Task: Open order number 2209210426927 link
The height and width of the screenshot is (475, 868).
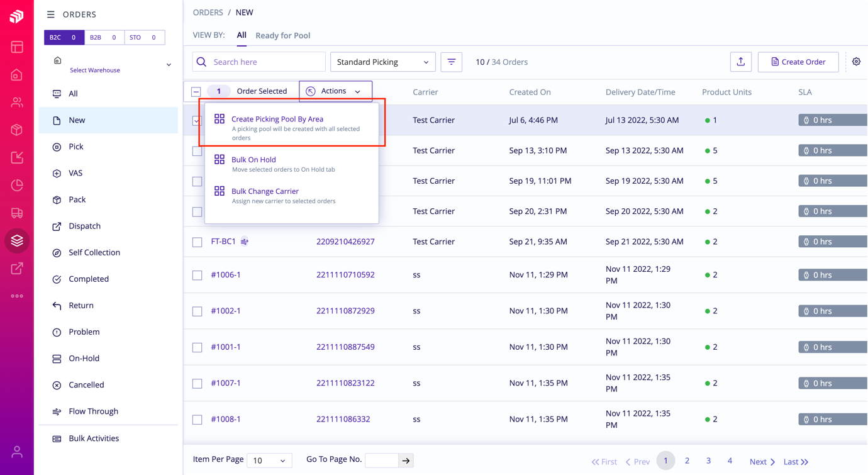Action: 345,242
